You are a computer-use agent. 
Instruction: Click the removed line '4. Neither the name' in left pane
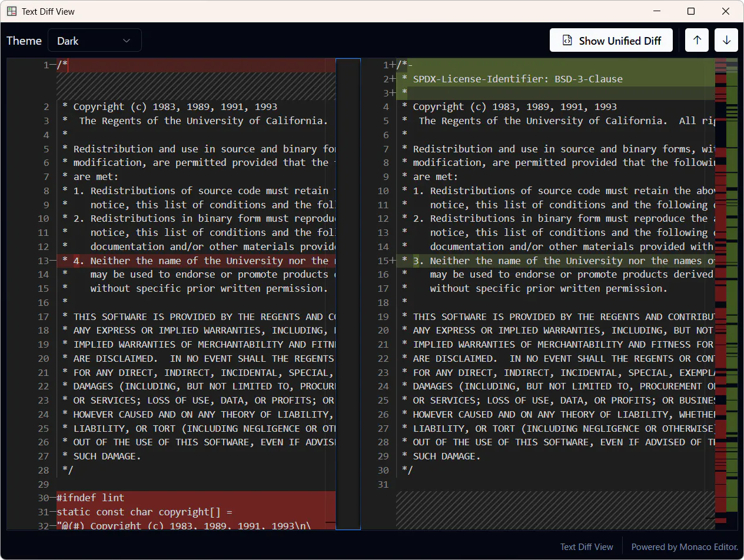coord(196,261)
